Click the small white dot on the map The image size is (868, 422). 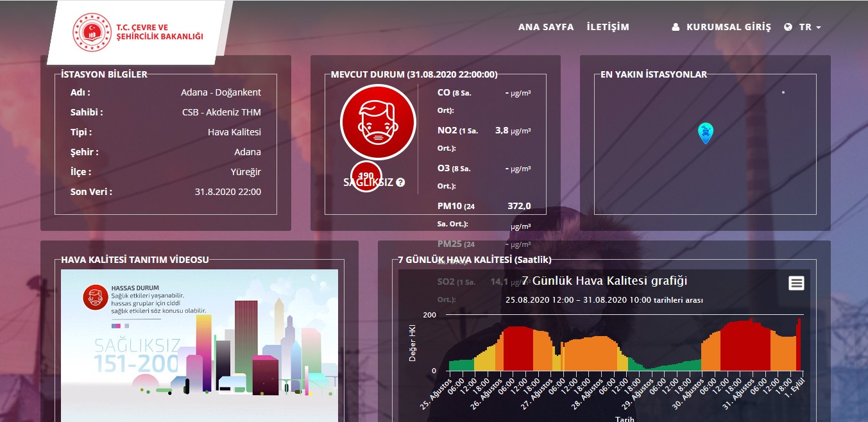tap(783, 92)
